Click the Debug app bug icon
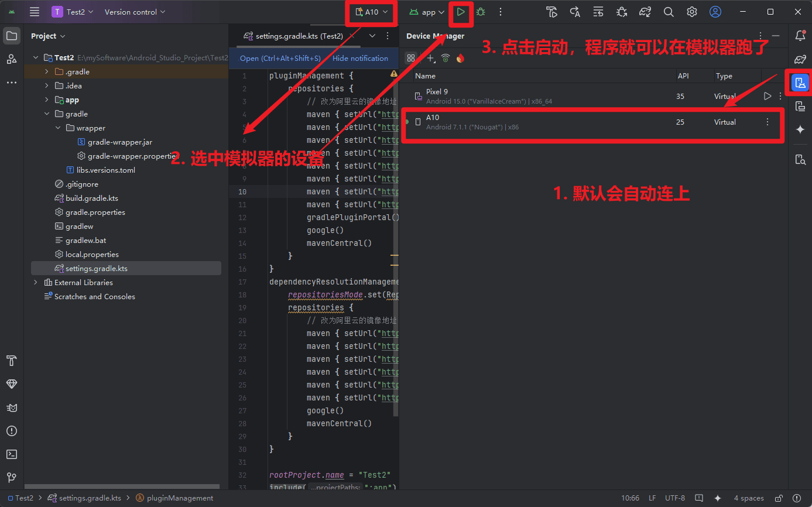 pos(481,12)
